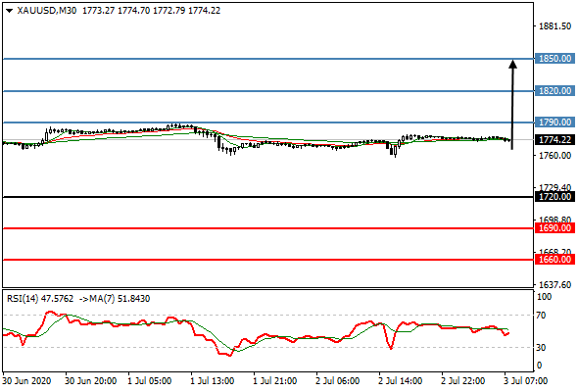578x392 pixels.
Task: Select the 1850.00 price level label
Action: point(554,59)
